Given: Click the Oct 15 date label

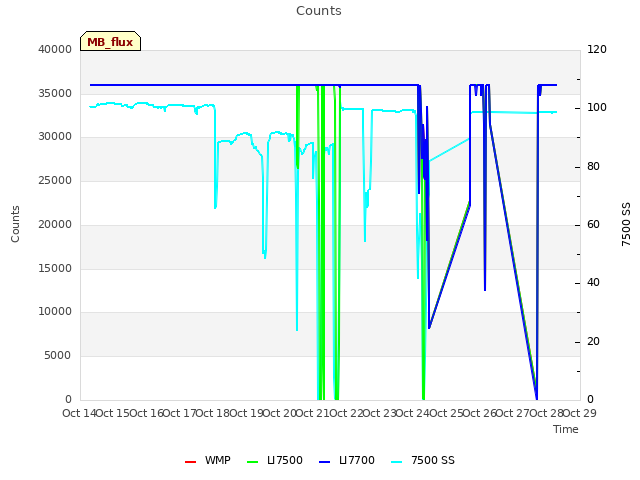Looking at the screenshot, I should pyautogui.click(x=113, y=413).
